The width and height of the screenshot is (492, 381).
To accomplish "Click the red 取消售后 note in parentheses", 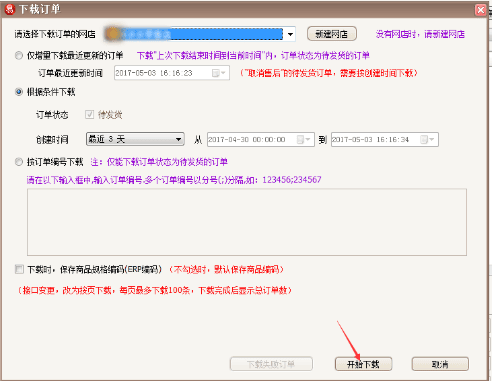I will point(328,73).
